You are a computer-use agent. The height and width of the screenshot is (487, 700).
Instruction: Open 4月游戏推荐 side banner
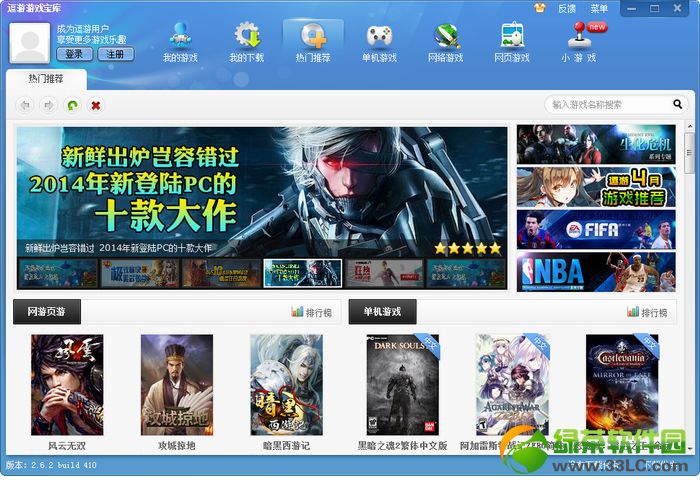596,187
